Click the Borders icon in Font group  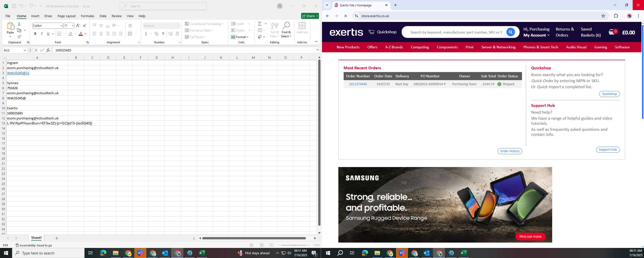click(59, 34)
